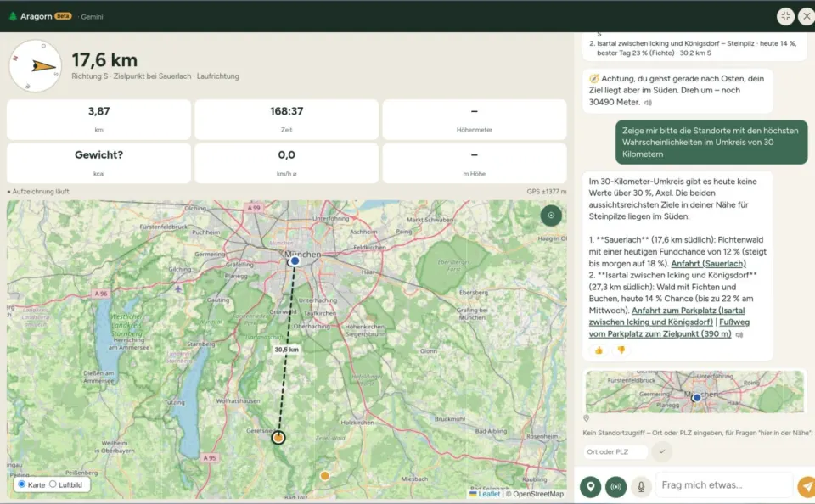The height and width of the screenshot is (504, 815).
Task: Toggle the live tracking broadcast button
Action: coord(616,486)
